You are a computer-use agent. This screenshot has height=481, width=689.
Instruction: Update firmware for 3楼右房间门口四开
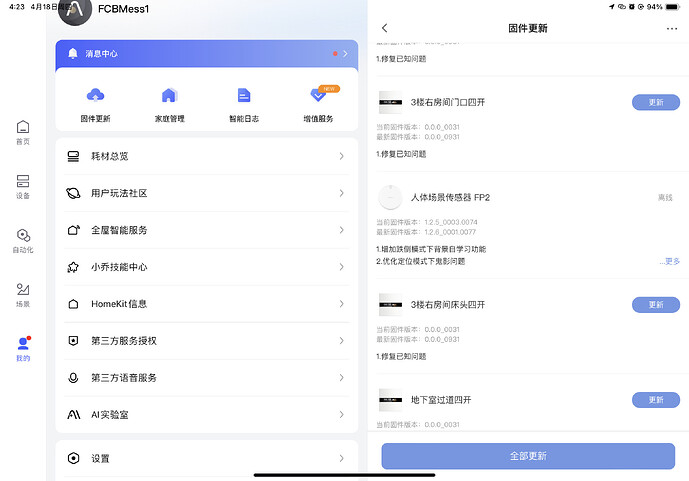[x=656, y=102]
